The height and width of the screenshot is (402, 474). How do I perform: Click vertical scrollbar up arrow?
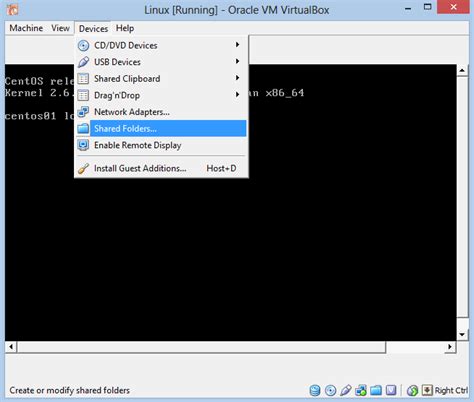tap(462, 70)
